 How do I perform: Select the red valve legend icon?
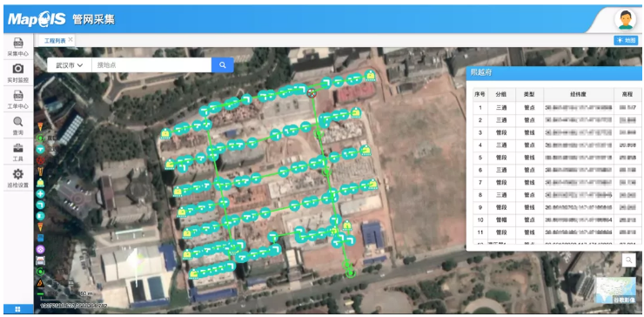pyautogui.click(x=40, y=160)
